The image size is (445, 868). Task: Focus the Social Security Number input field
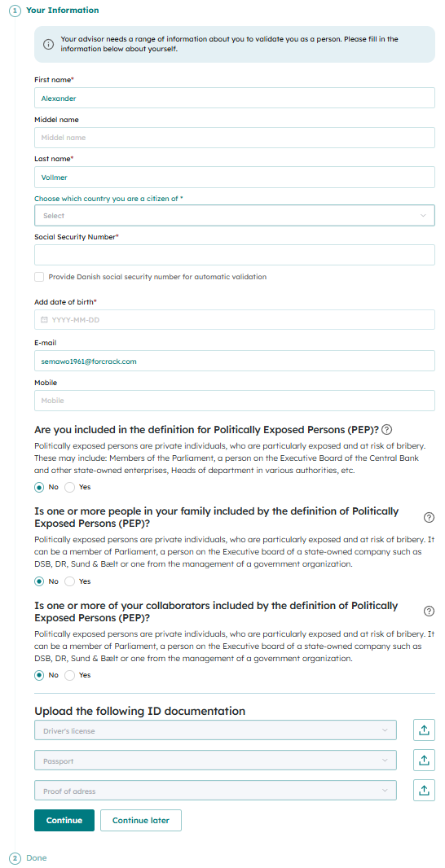(x=235, y=255)
